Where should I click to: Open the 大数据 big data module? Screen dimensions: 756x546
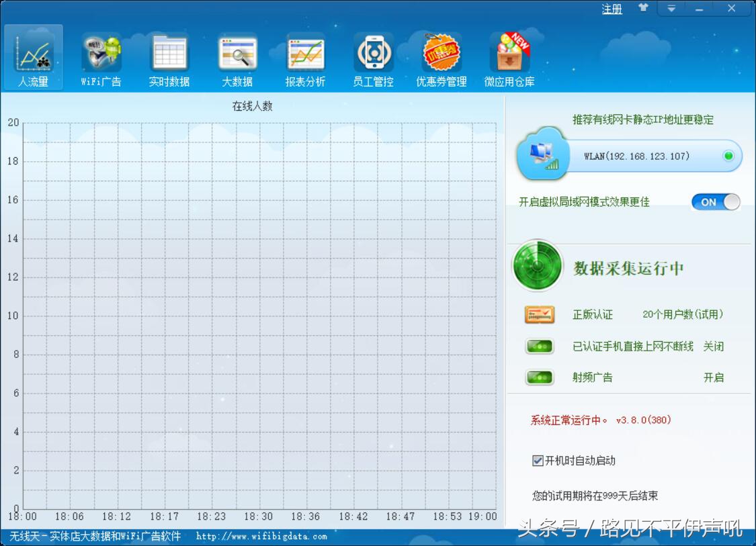(237, 57)
